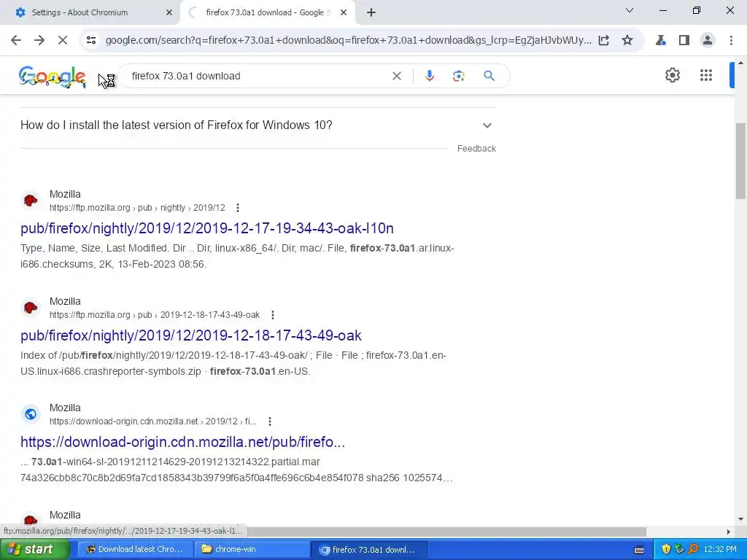Switch to Settings - About Chromium tab
The image size is (747, 560).
(x=90, y=13)
